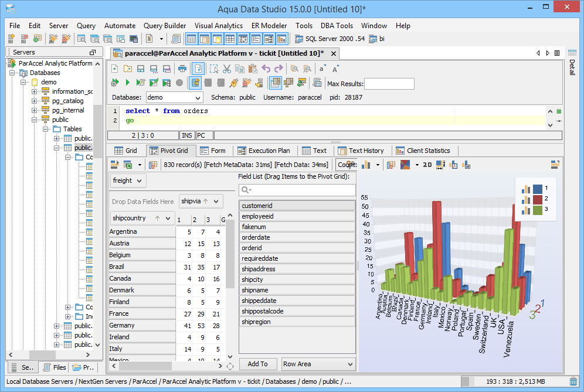Switch to the Text History tab

click(x=361, y=151)
